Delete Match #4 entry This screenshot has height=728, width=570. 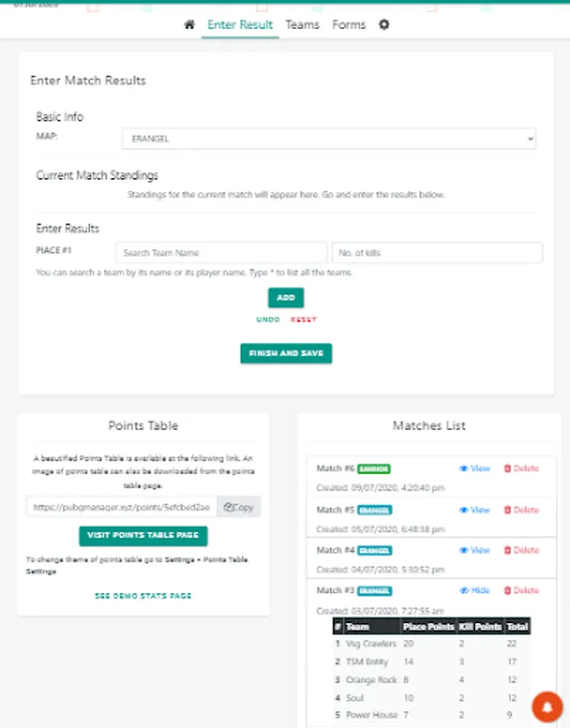point(521,550)
